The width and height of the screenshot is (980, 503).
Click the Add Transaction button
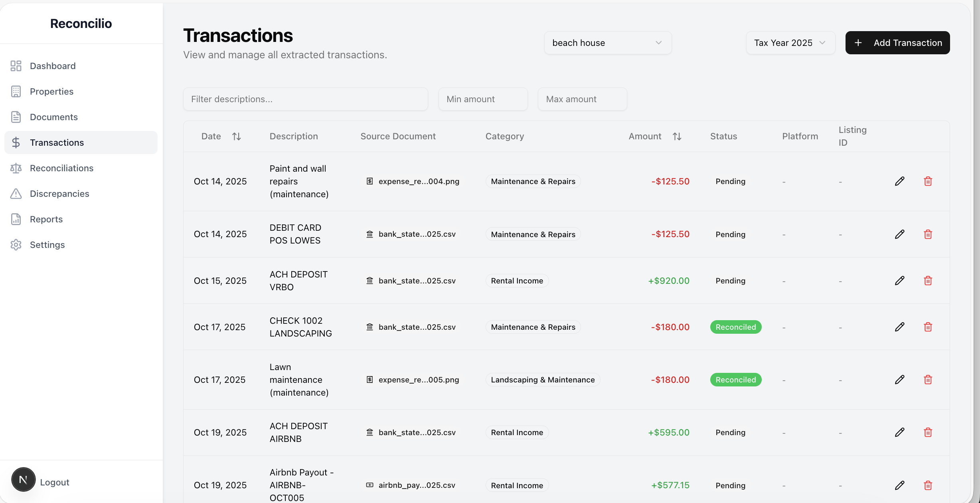897,43
